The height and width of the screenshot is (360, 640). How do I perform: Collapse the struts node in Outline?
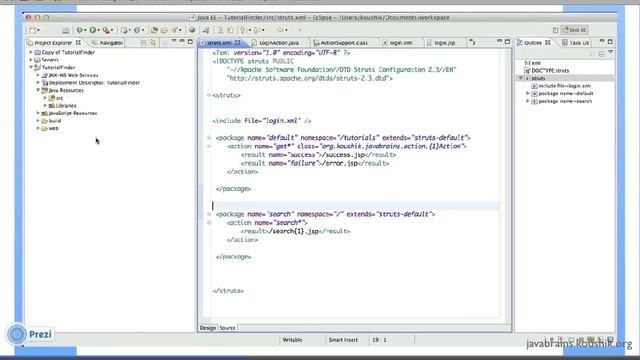pyautogui.click(x=521, y=78)
